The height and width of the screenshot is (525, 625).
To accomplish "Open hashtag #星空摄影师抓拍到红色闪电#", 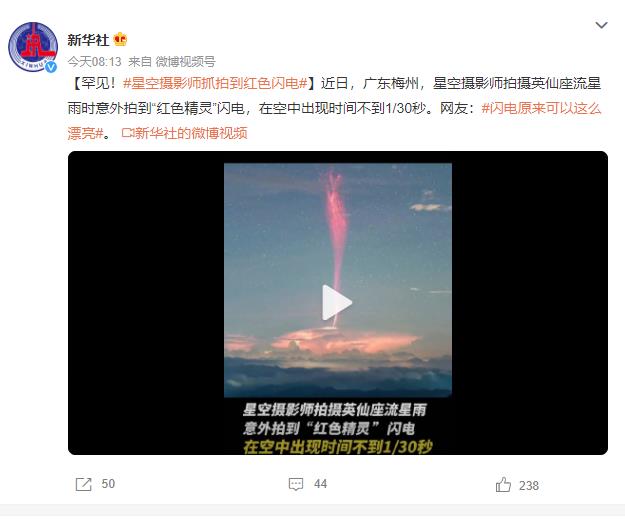I will 215,83.
